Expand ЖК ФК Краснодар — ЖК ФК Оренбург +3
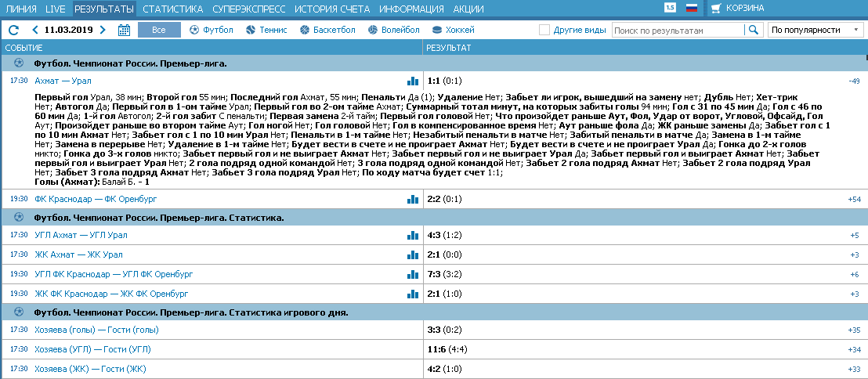The image size is (868, 379). (x=855, y=293)
